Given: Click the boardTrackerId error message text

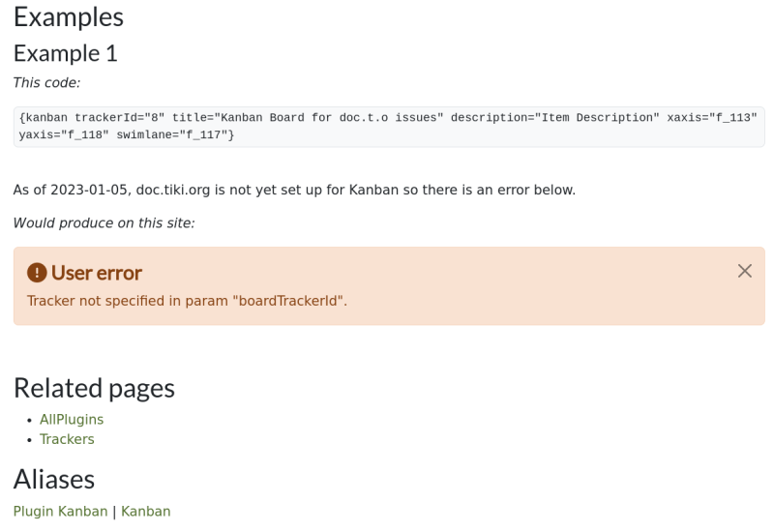Looking at the screenshot, I should coord(187,301).
